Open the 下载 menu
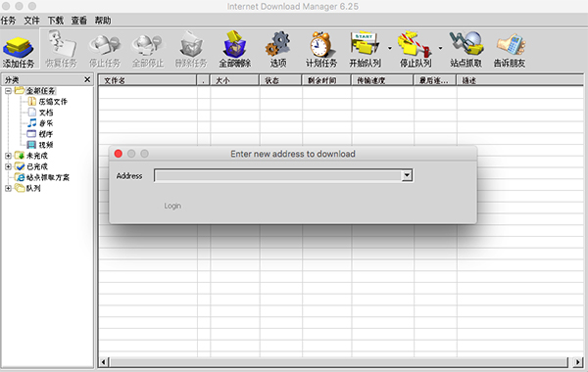This screenshot has width=588, height=372. click(56, 21)
